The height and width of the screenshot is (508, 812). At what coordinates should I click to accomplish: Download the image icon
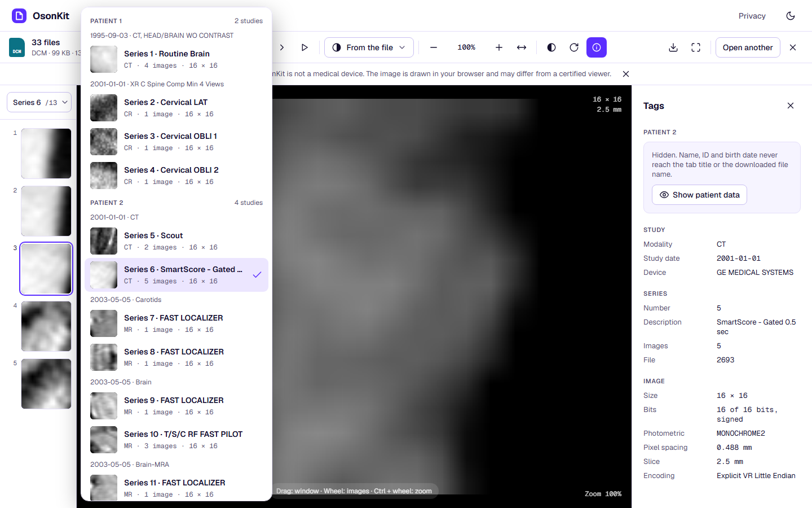tap(673, 47)
